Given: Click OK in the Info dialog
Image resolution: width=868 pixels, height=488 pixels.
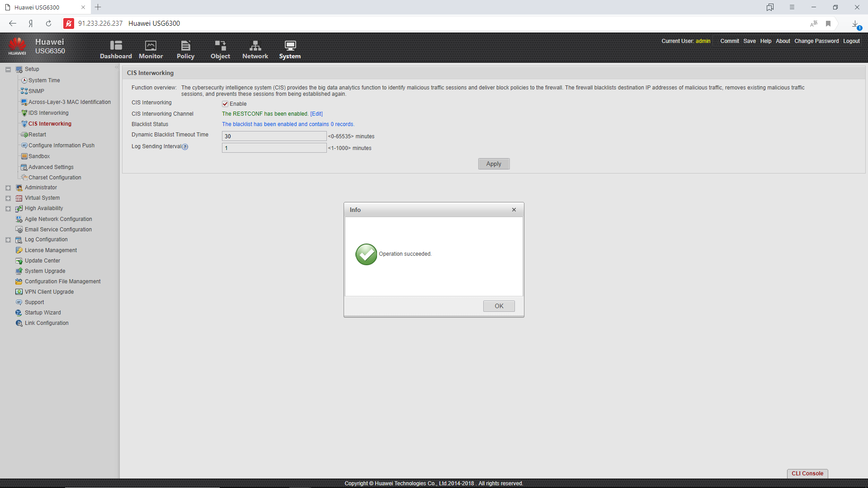Looking at the screenshot, I should (x=499, y=306).
